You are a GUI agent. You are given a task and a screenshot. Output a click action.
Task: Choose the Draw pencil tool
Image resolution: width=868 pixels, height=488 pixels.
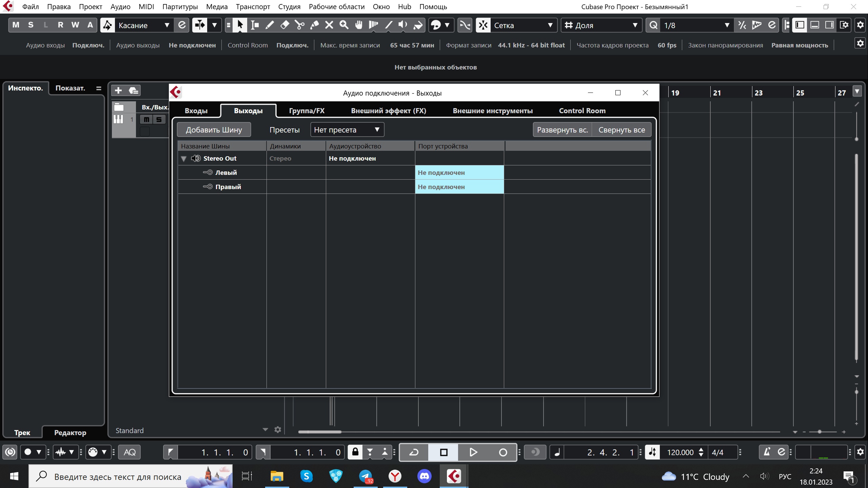[x=270, y=25]
